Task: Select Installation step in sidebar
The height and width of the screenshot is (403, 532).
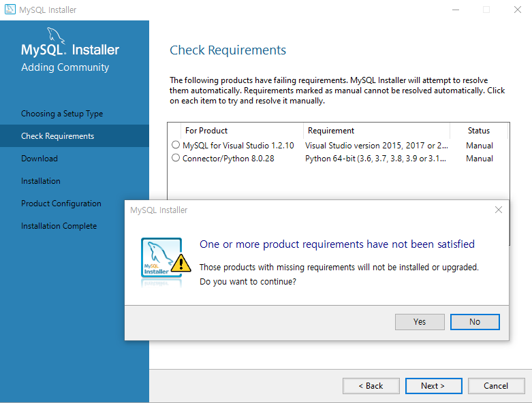Action: [x=41, y=181]
